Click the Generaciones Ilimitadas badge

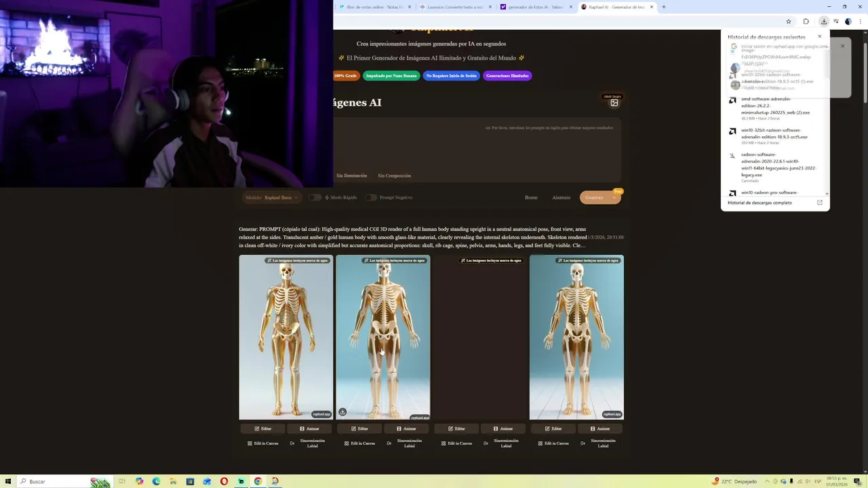pos(507,76)
